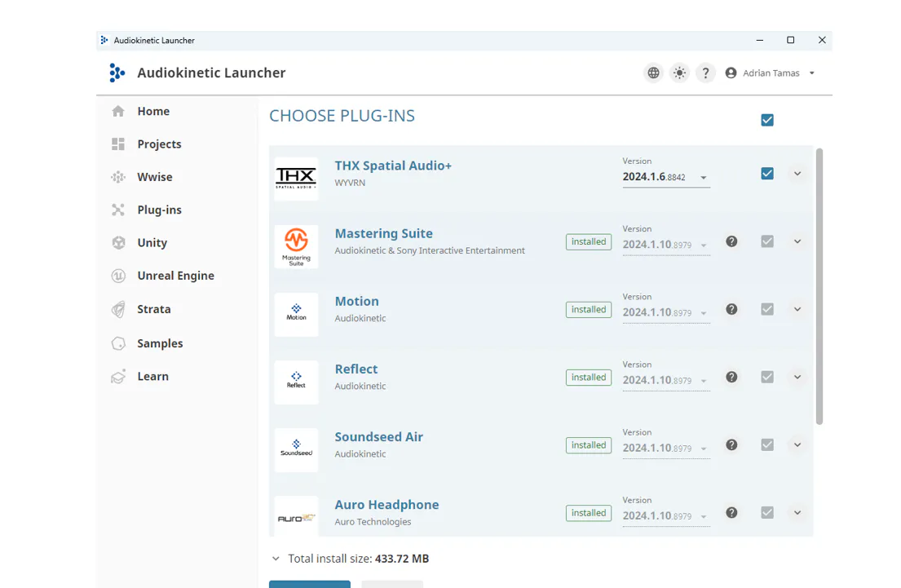Click the Learn graduation cap icon
Screen dimensions: 901x588
pyautogui.click(x=118, y=377)
